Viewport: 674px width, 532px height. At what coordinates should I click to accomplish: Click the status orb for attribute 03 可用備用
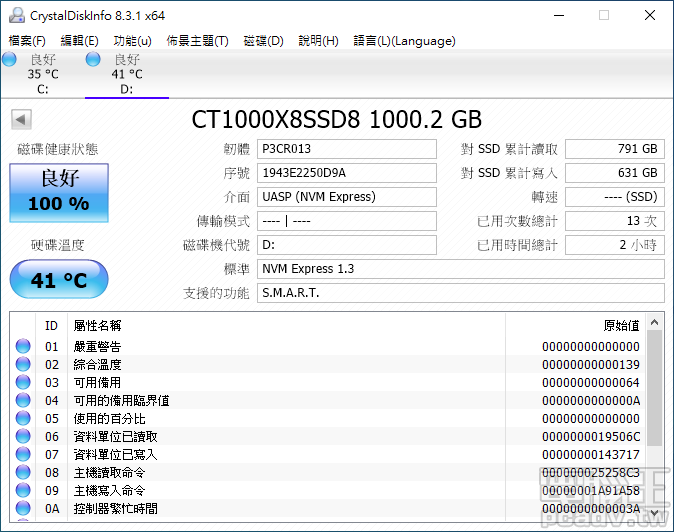coord(23,382)
